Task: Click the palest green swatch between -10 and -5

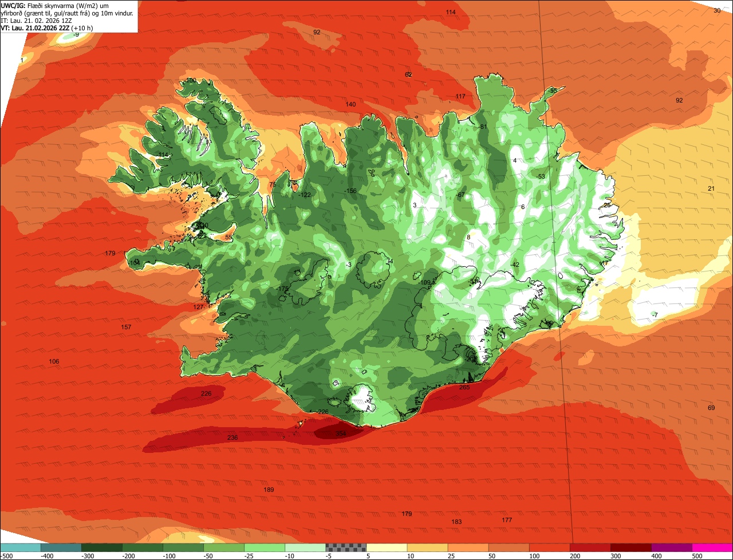Action: 305,547
